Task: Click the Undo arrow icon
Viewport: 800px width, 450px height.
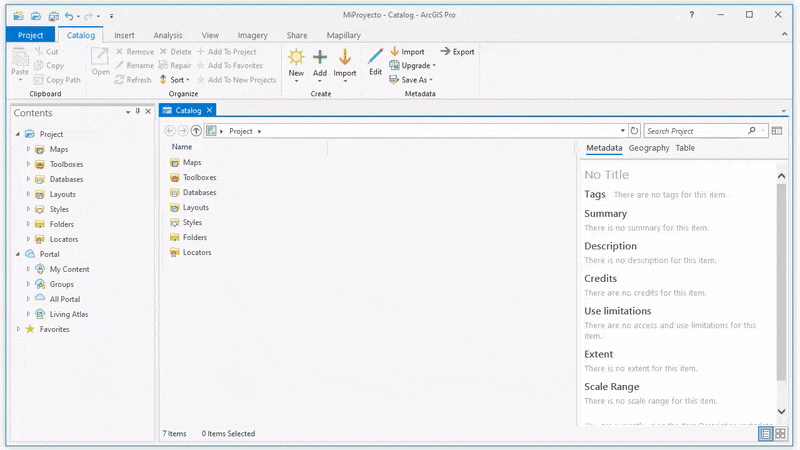Action: [69, 16]
